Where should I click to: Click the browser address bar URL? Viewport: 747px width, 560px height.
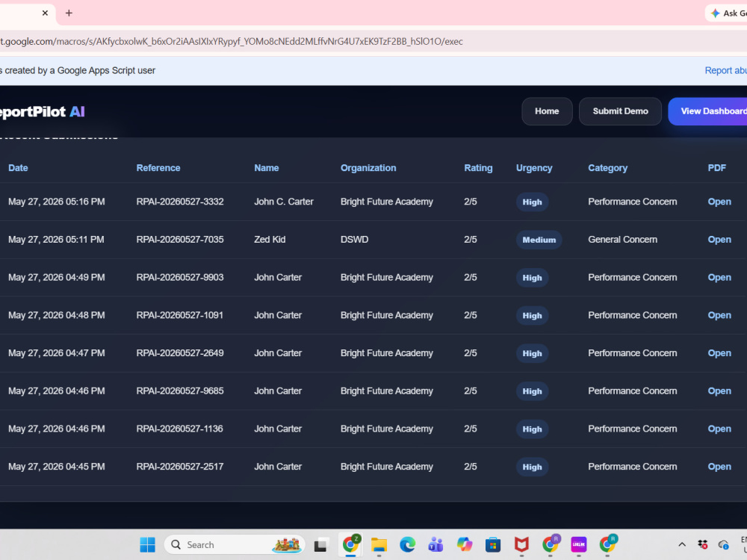pos(231,41)
